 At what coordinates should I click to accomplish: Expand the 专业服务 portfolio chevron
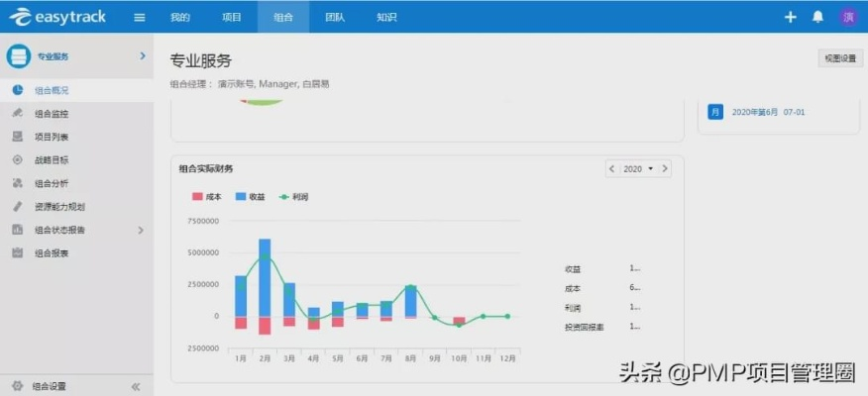(143, 55)
